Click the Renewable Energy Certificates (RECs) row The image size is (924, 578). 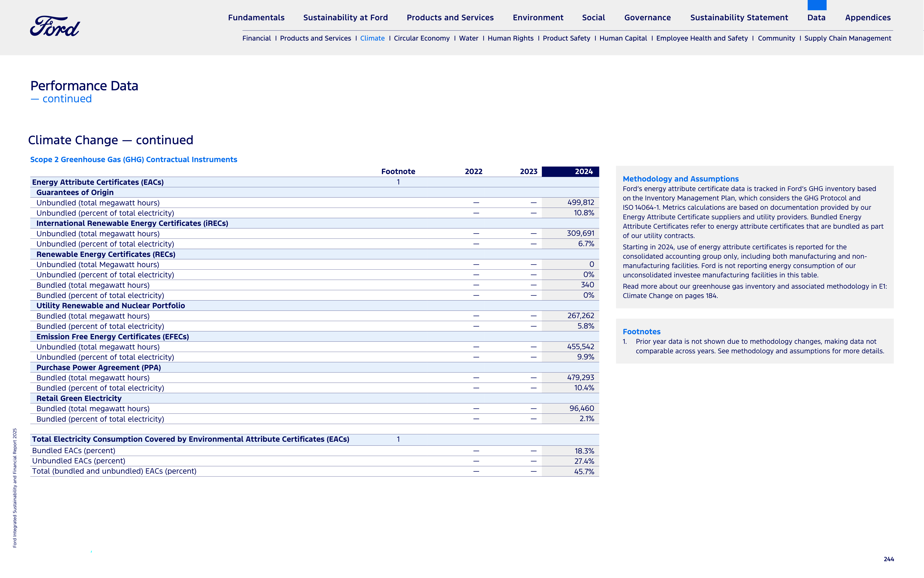(x=314, y=254)
